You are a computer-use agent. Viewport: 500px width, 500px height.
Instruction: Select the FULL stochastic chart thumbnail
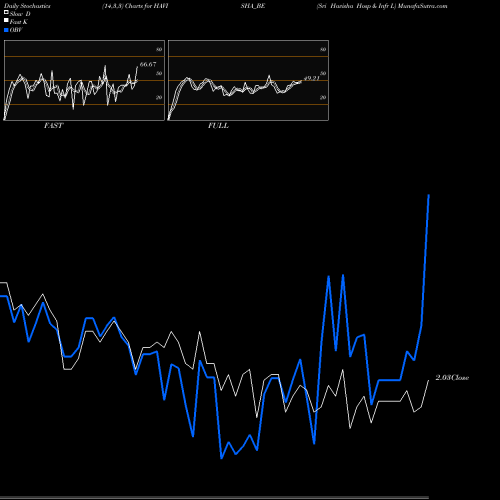point(248,80)
